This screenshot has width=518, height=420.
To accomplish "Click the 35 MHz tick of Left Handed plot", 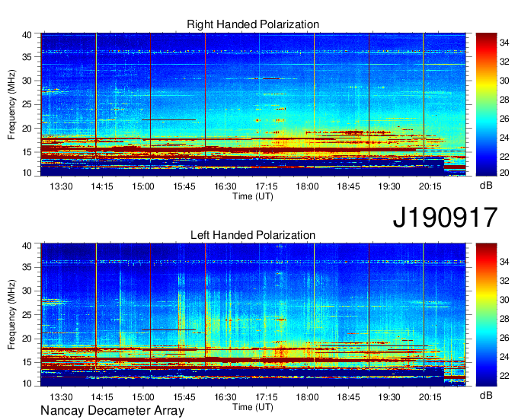I will coord(27,267).
